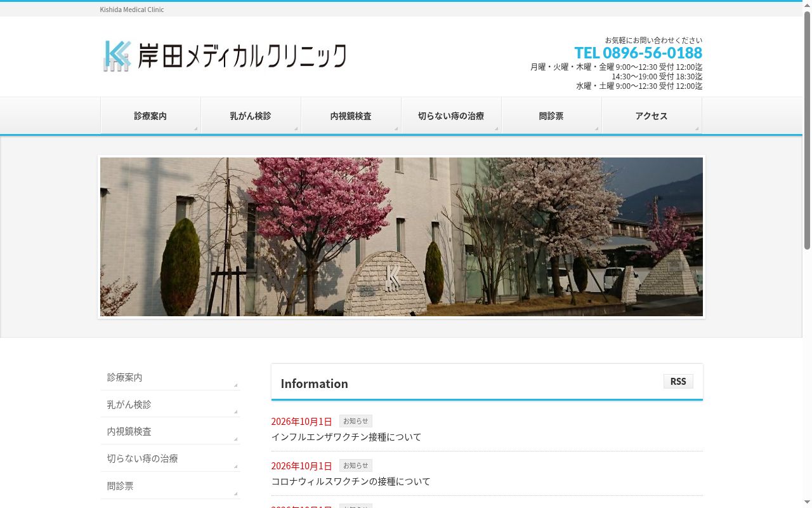Viewport: 812px width, 508px height.
Task: Select 問診票 in the sidebar
Action: [170, 486]
